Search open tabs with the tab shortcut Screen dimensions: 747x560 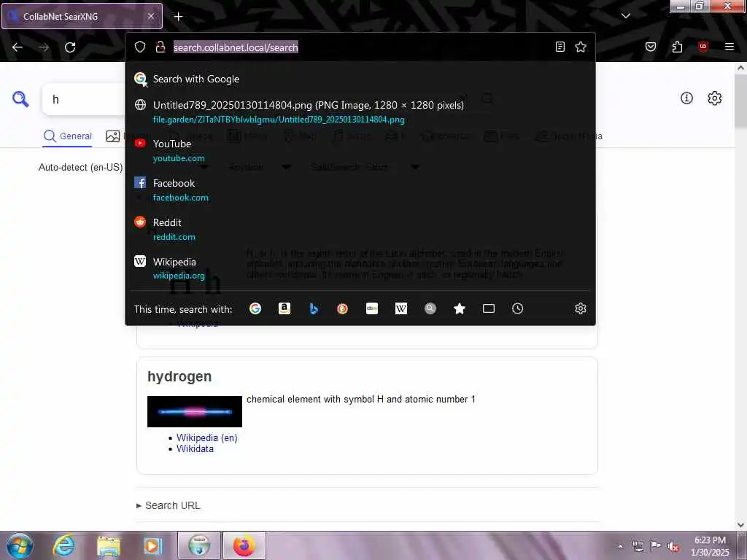coord(489,308)
